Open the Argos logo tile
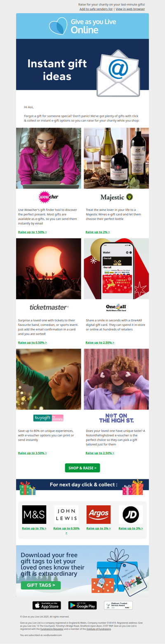Screen dimensions: 165x644 click(99, 514)
